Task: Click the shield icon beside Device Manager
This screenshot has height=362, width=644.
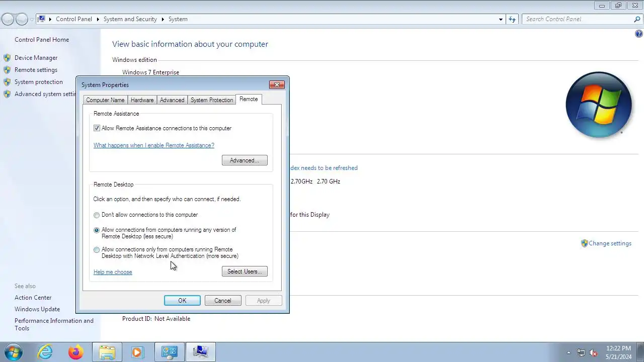Action: 7,58
